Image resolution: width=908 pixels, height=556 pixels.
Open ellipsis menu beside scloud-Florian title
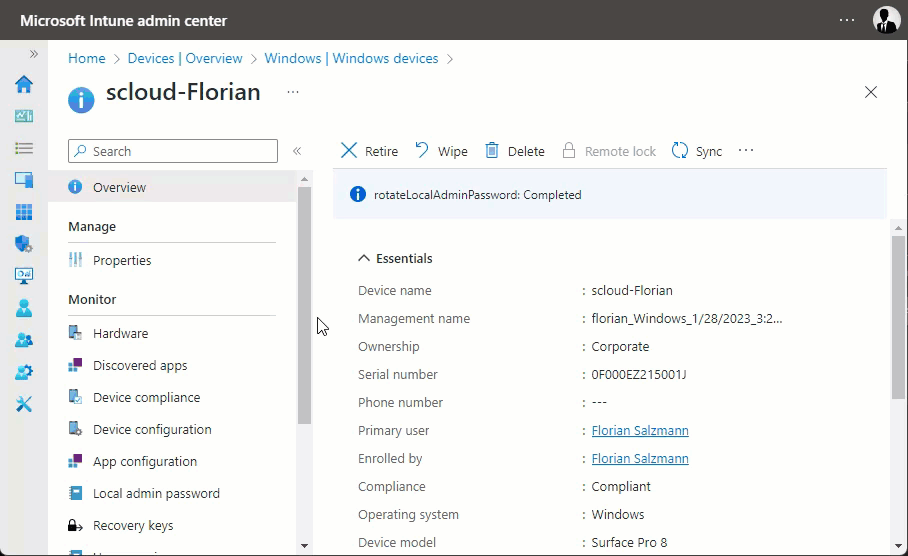click(x=293, y=92)
